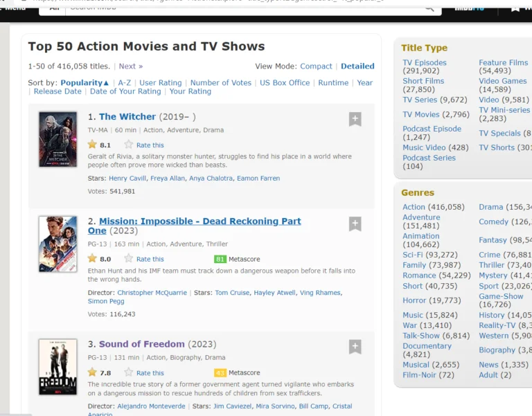The width and height of the screenshot is (532, 416).
Task: Filter by Music Video title type
Action: [424, 147]
